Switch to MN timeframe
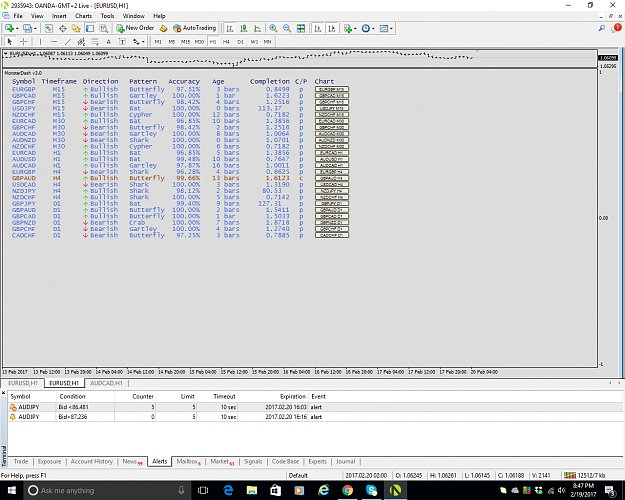The image size is (625, 500). [x=267, y=41]
